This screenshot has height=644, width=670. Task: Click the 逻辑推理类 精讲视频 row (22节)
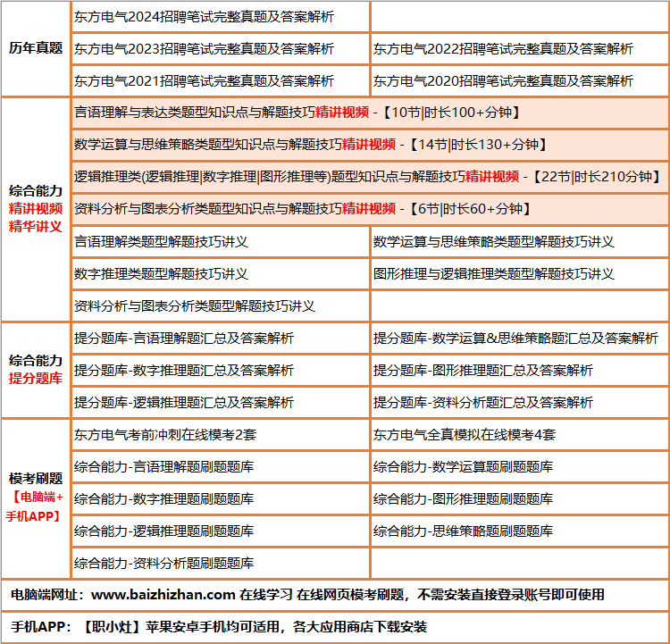tap(370, 177)
